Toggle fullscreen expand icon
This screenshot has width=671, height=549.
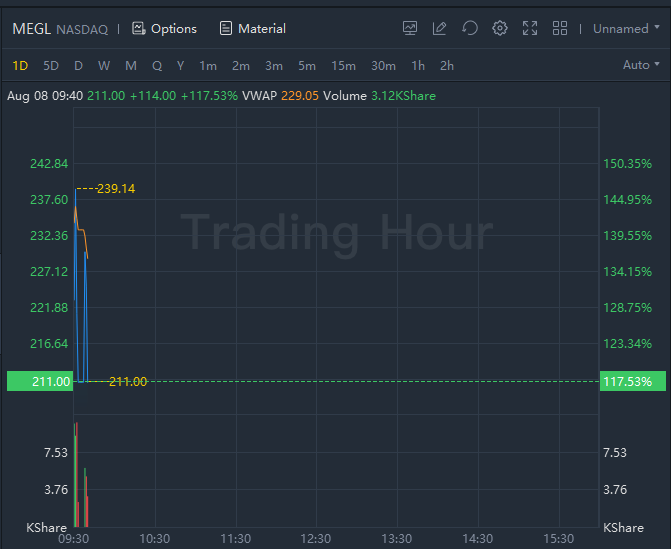point(530,29)
